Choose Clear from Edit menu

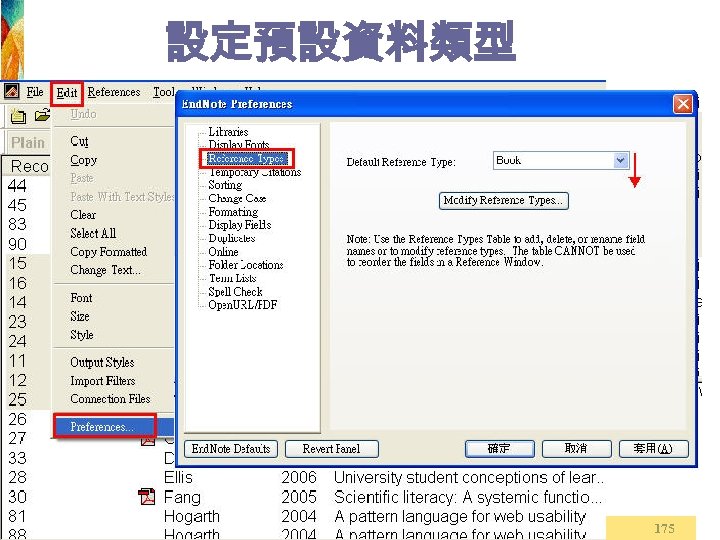tap(83, 215)
